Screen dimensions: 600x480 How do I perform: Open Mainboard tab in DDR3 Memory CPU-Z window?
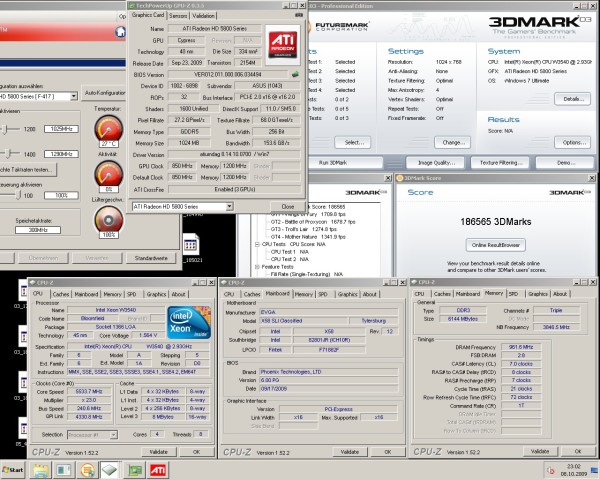pyautogui.click(x=468, y=294)
